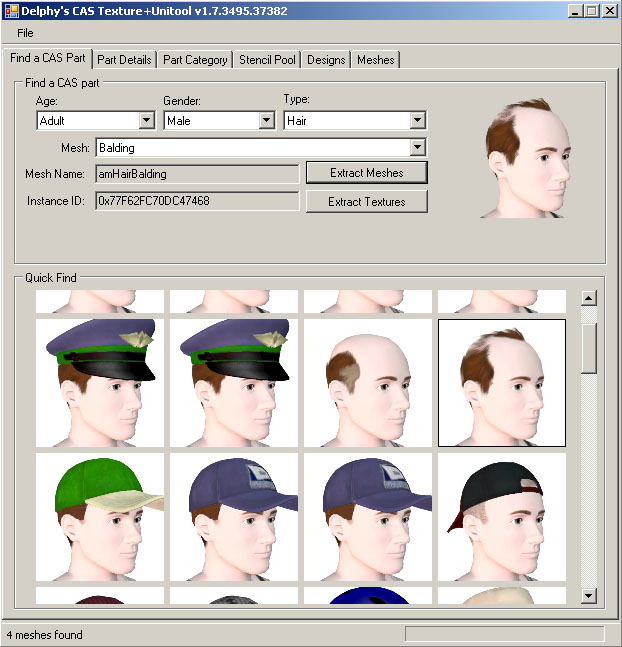622x647 pixels.
Task: Open the Type dropdown list
Action: coord(418,121)
